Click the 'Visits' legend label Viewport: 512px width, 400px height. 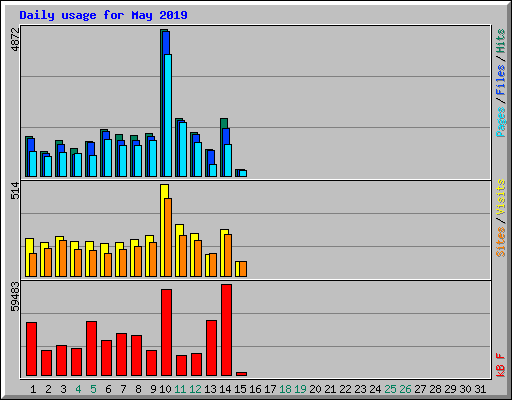501,198
